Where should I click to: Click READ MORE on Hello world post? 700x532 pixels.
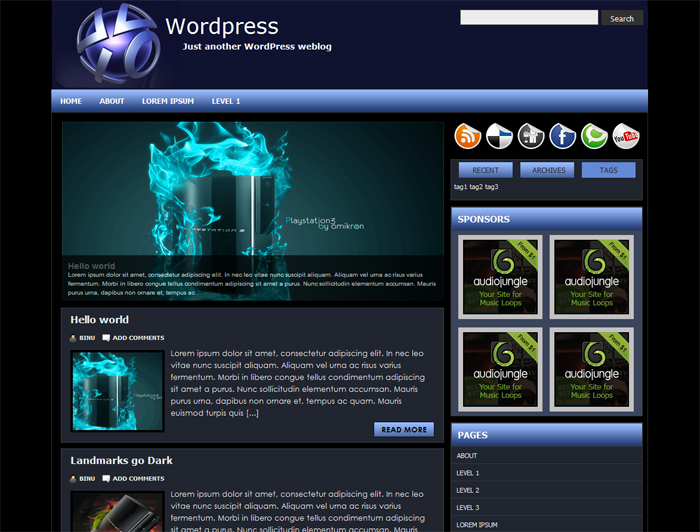404,429
